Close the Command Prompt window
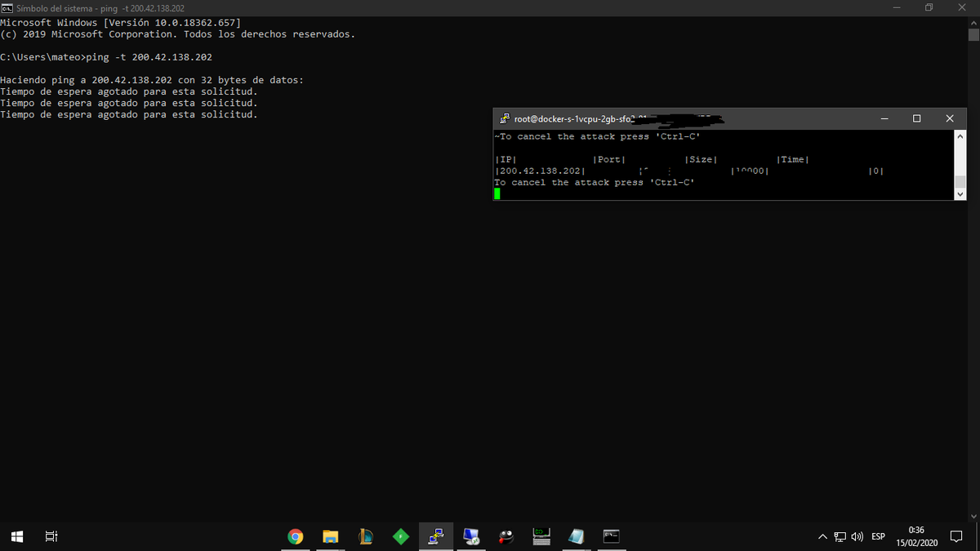 coord(963,7)
